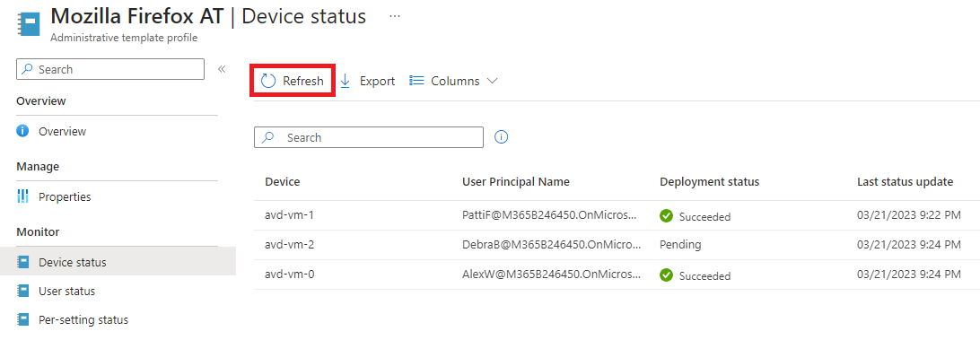980x340 pixels.
Task: Sort by Deployment status column header
Action: coord(709,182)
